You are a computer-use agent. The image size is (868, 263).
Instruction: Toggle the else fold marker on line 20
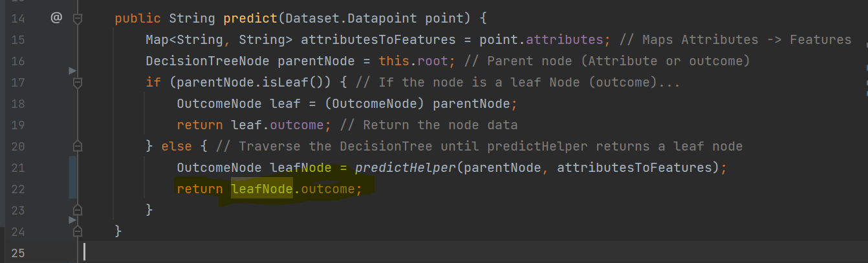(78, 147)
